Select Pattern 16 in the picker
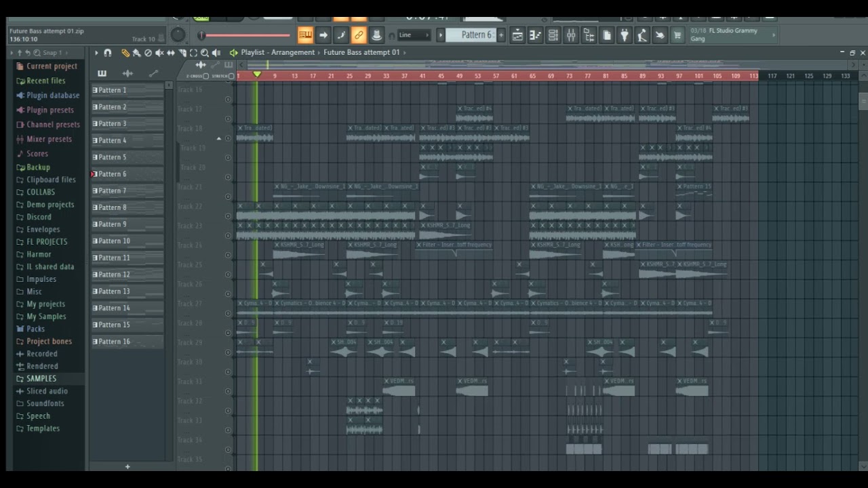Image resolution: width=868 pixels, height=488 pixels. tap(127, 342)
